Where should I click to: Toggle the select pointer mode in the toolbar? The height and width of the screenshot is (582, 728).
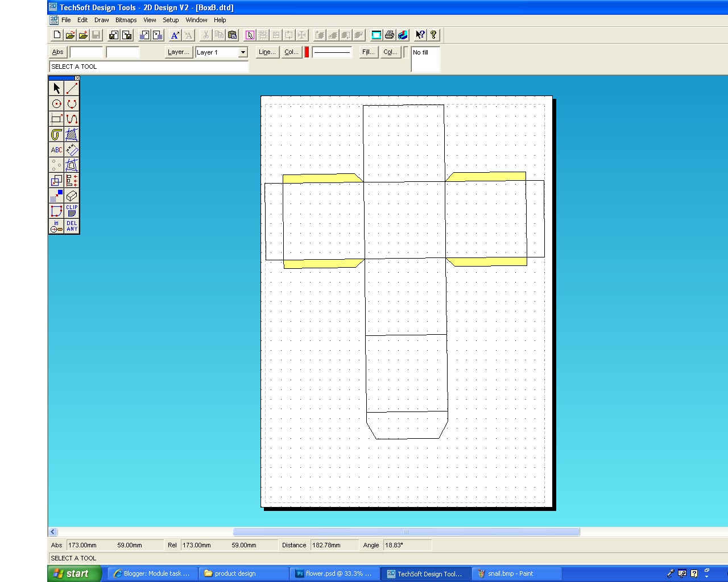[x=249, y=35]
